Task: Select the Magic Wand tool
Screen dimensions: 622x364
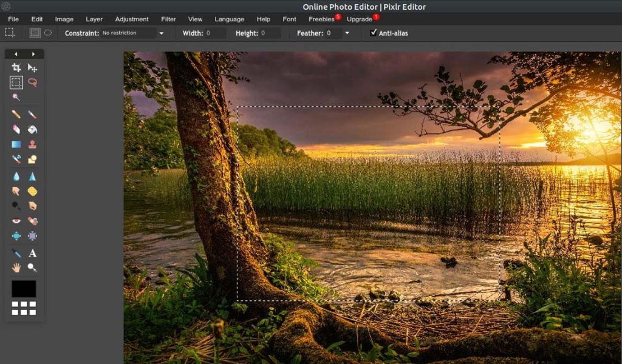Action: pos(16,97)
